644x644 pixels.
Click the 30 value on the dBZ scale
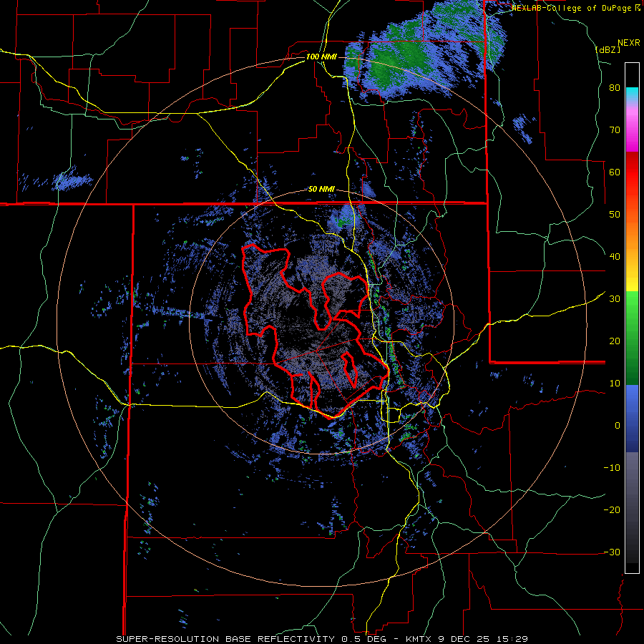click(x=615, y=299)
